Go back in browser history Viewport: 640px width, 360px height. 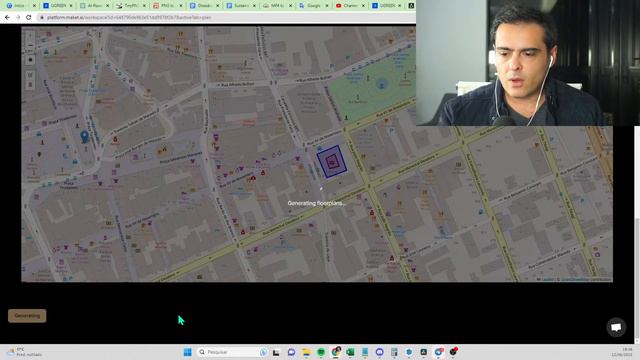(x=7, y=18)
